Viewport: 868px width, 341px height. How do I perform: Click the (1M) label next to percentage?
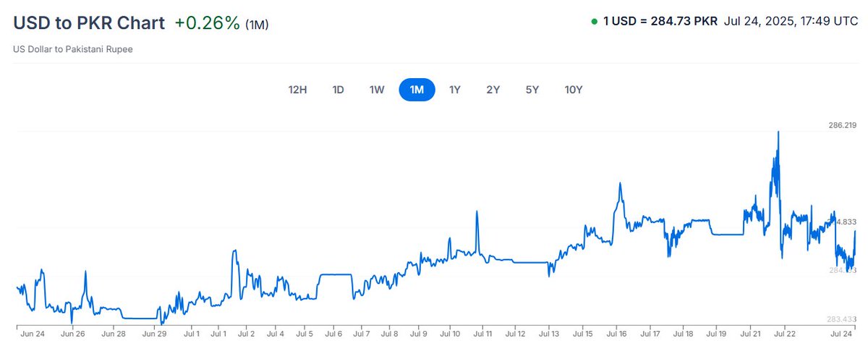point(257,24)
